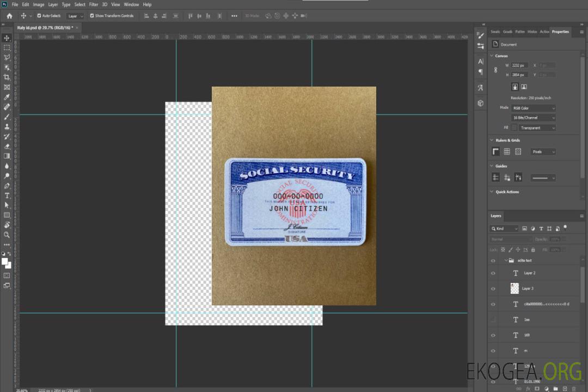588x392 pixels.
Task: Open the Pixels ruler units dropdown
Action: 543,152
